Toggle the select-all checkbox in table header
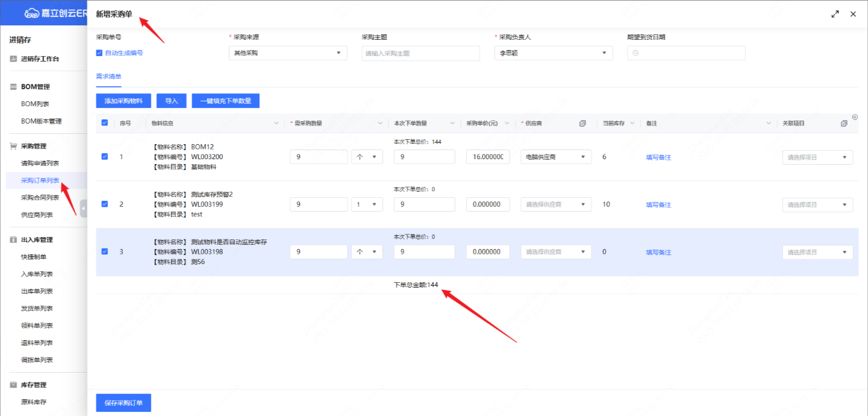 pos(105,123)
